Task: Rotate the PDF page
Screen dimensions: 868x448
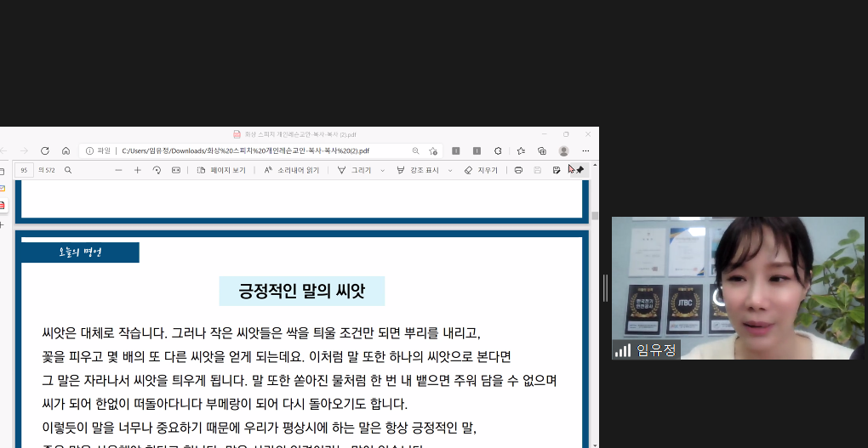Action: [157, 170]
